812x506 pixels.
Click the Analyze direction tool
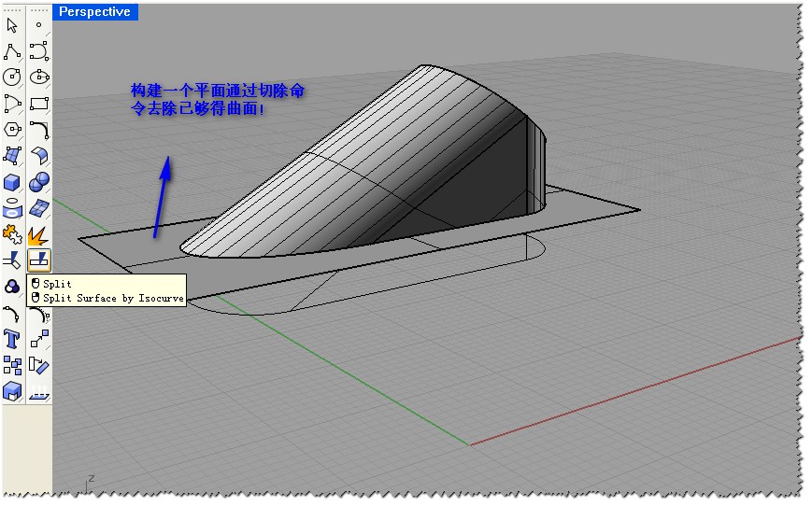tap(39, 392)
